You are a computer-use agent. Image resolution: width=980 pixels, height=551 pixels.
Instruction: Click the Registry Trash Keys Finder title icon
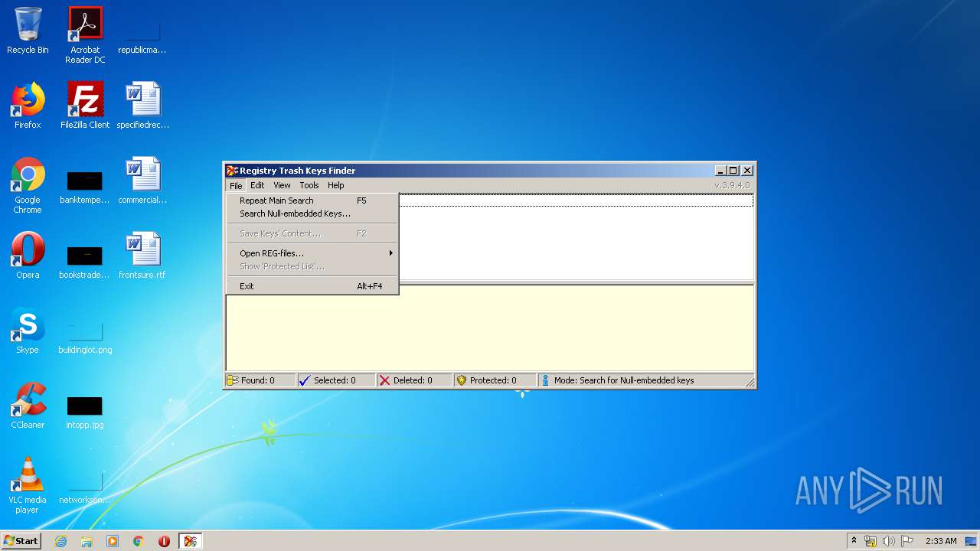(232, 171)
